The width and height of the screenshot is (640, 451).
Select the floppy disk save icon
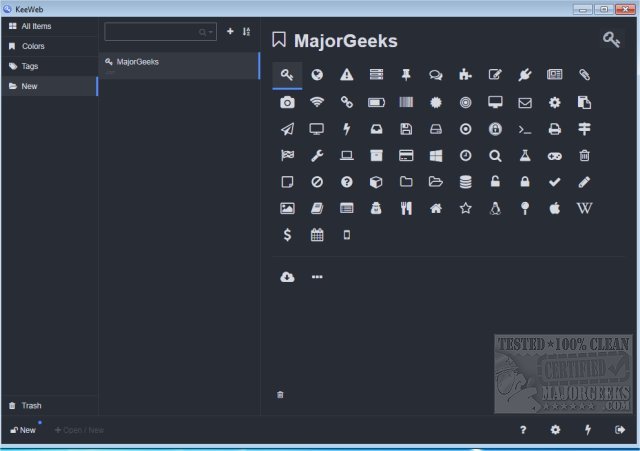[406, 129]
